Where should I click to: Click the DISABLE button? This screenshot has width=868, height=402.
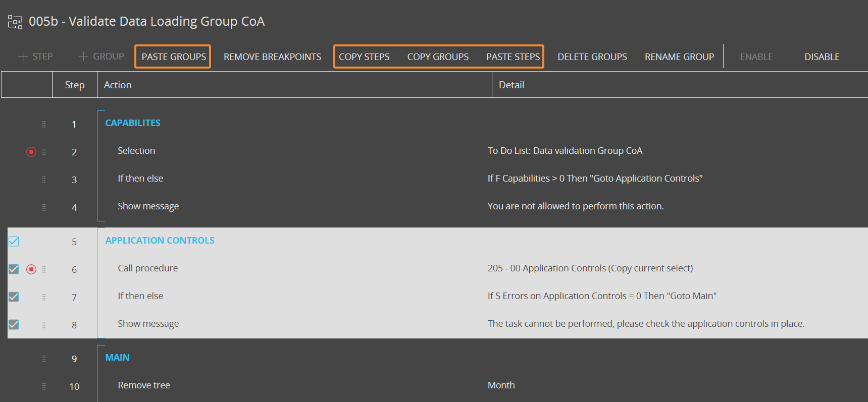822,57
